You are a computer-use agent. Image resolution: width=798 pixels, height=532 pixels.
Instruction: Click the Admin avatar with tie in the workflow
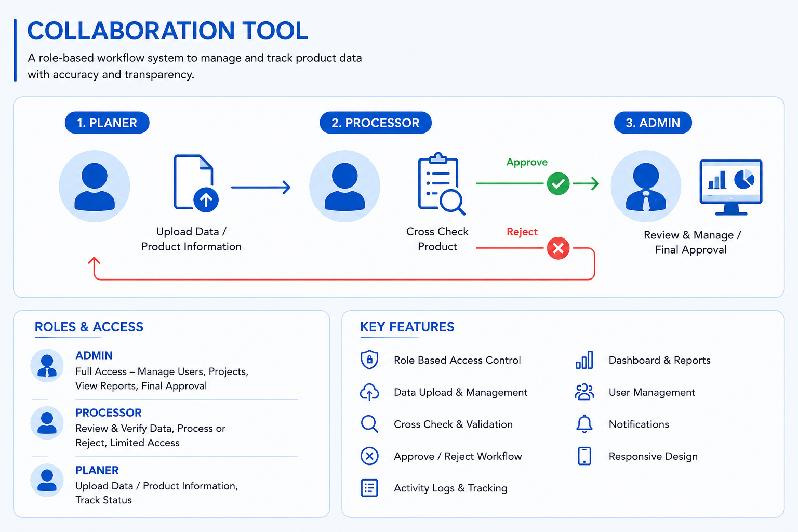pyautogui.click(x=646, y=186)
